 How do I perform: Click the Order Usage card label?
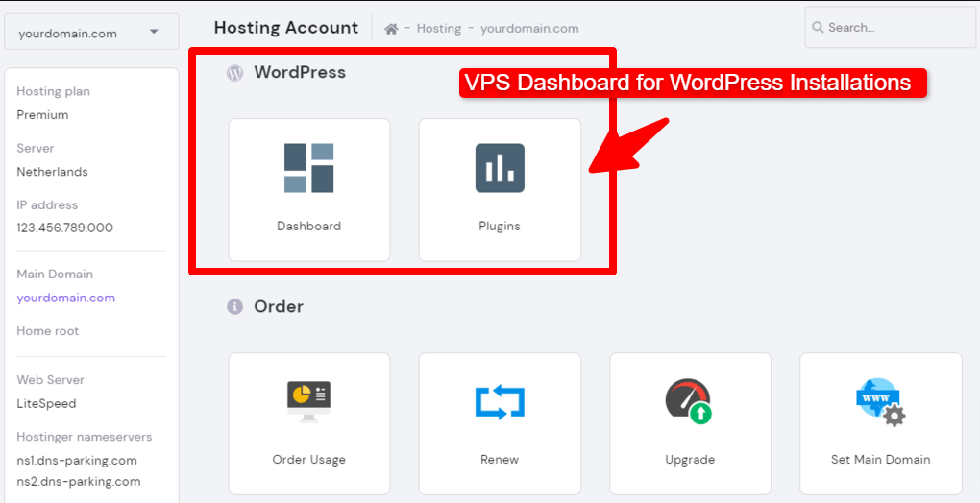[308, 460]
